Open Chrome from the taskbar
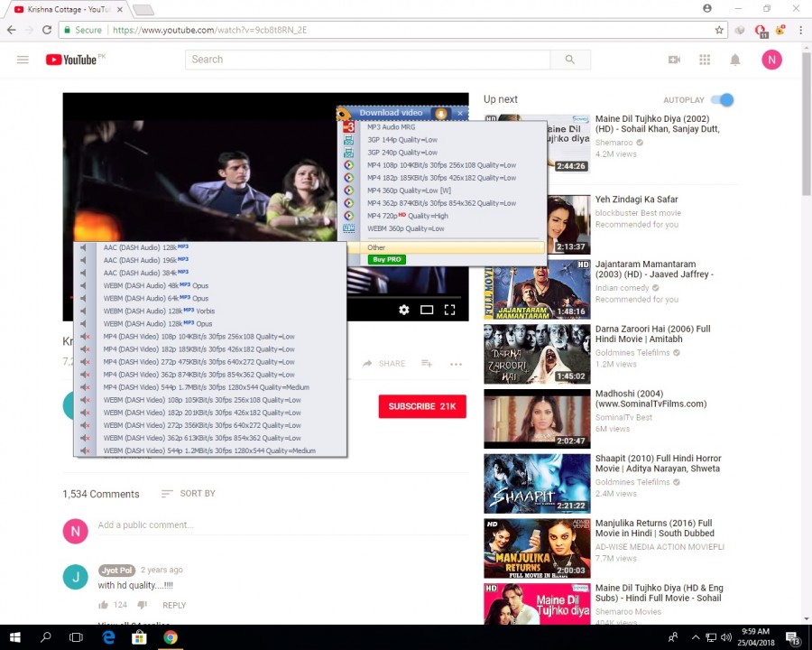The image size is (812, 650). point(171,637)
